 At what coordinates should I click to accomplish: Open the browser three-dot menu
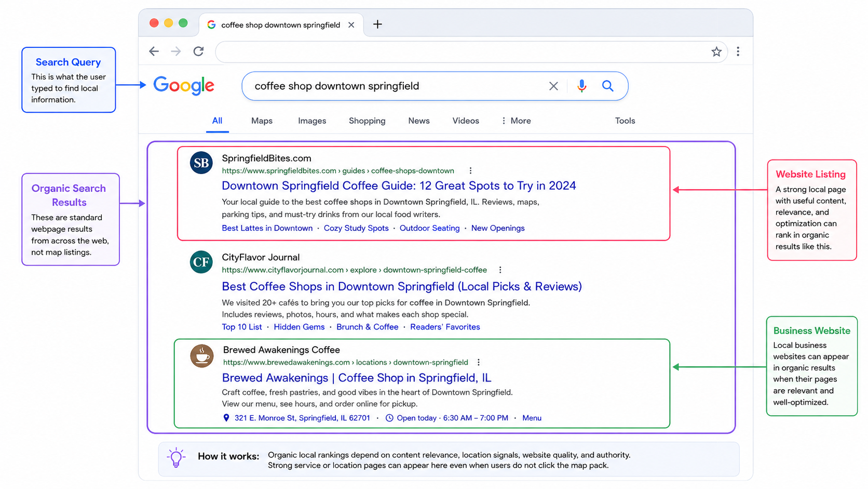click(738, 51)
